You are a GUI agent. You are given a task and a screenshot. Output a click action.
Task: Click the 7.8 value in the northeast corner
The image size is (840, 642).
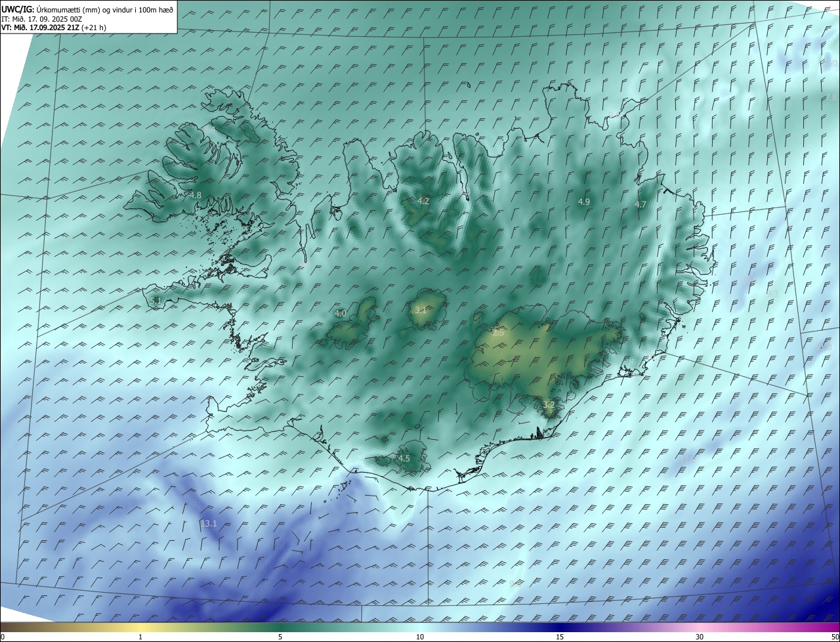pos(830,97)
